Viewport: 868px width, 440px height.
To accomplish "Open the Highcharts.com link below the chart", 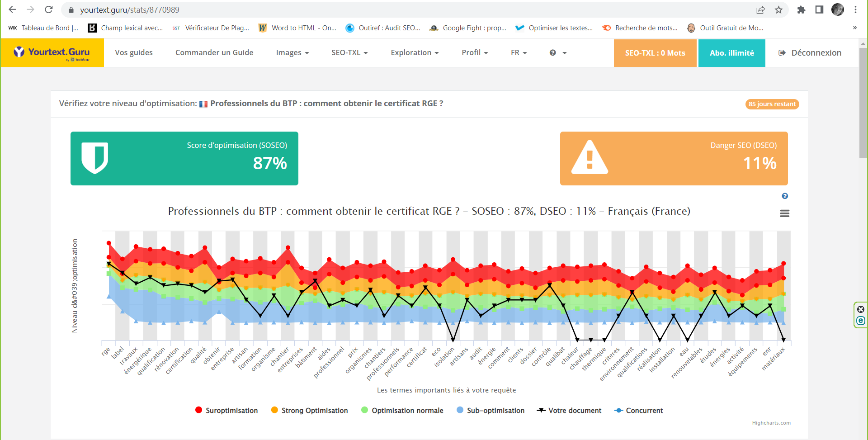I will click(771, 423).
